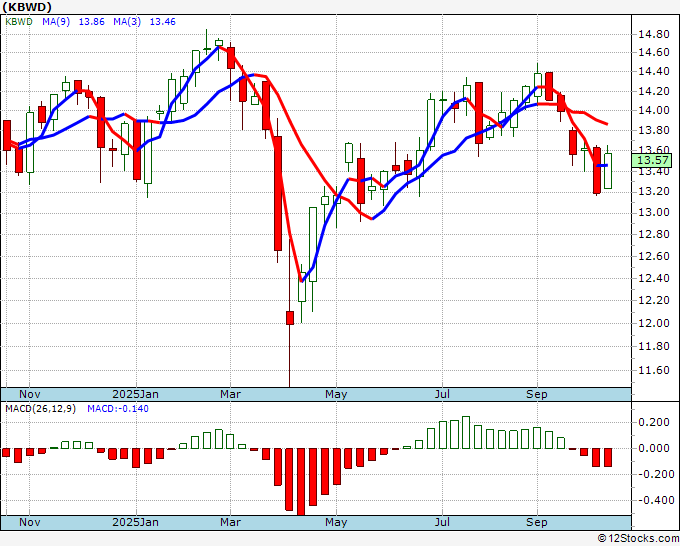The width and height of the screenshot is (680, 546).
Task: Click the "13.20" price axis label
Action: [654, 192]
